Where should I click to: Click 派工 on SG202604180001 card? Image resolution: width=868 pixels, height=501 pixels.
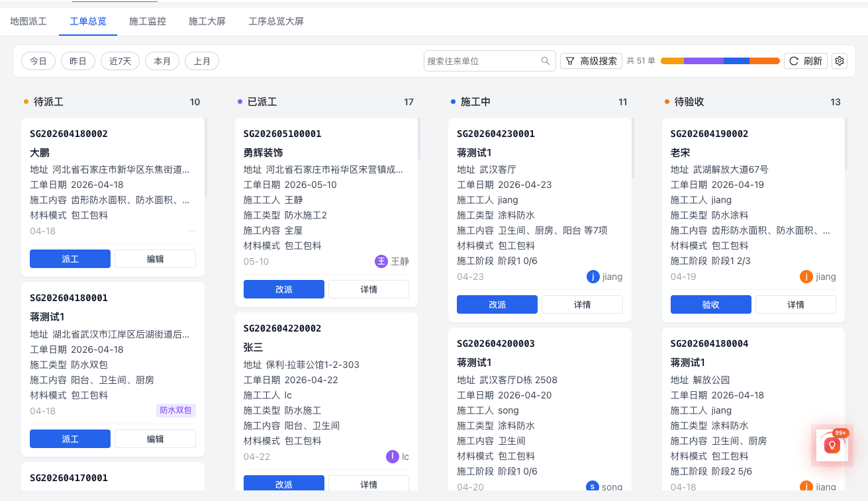(70, 439)
